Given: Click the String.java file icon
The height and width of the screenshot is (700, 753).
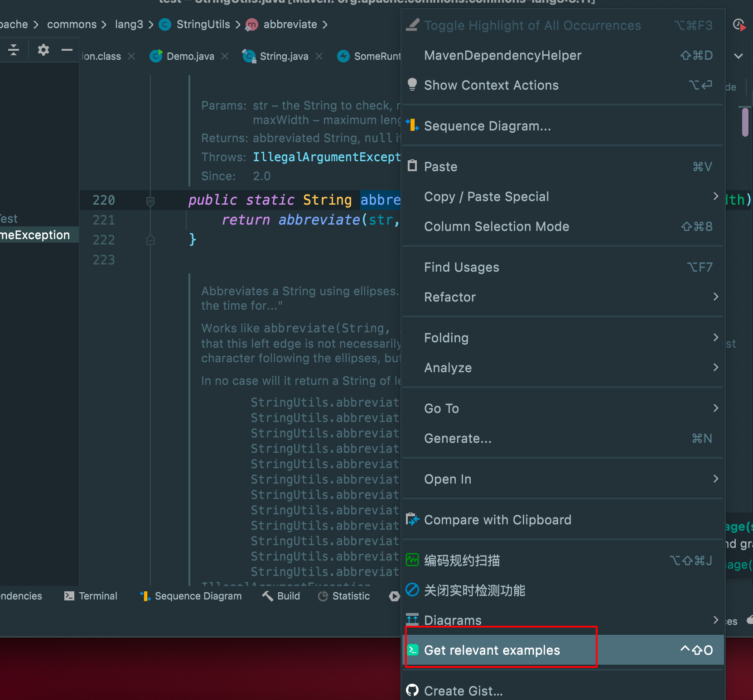Looking at the screenshot, I should (249, 56).
